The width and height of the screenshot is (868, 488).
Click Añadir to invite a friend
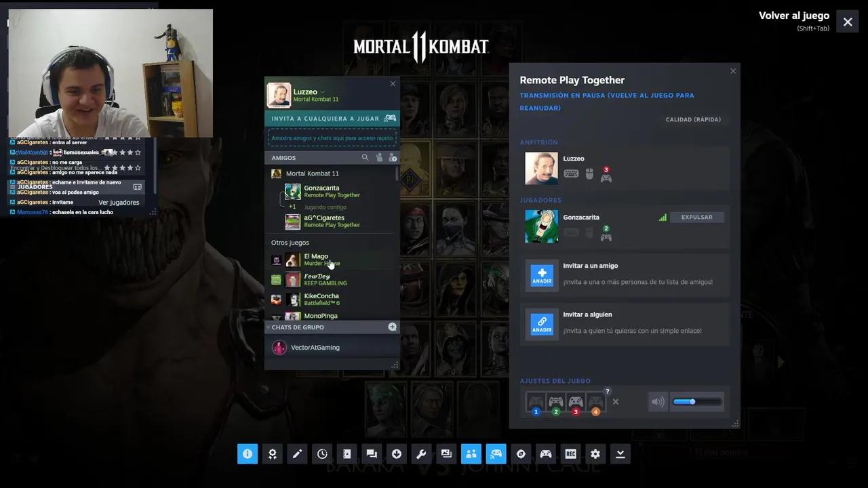pos(542,276)
